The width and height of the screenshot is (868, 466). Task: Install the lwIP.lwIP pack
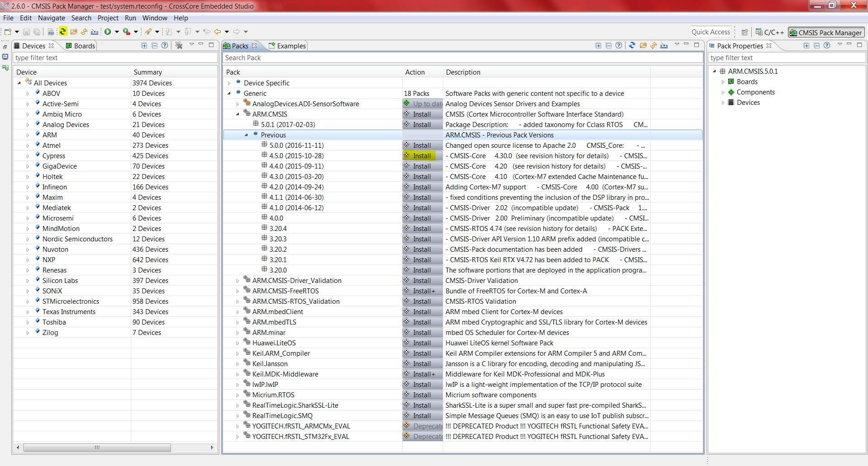[422, 385]
